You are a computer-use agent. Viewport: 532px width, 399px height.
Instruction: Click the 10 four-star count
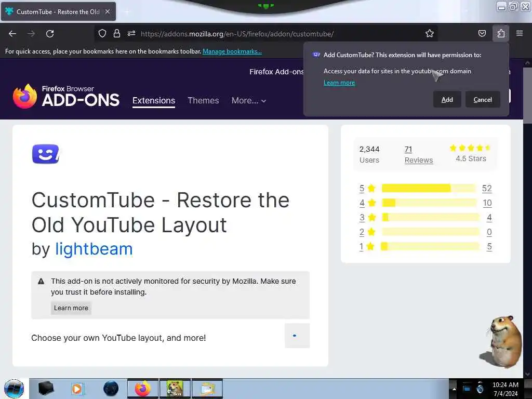[x=487, y=203]
